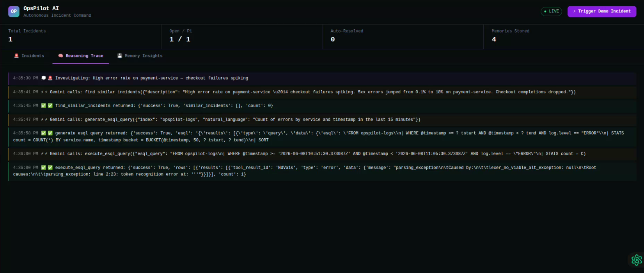
Task: Click the 'Gemini calls: generate_esql_query' trace row
Action: pos(322,120)
